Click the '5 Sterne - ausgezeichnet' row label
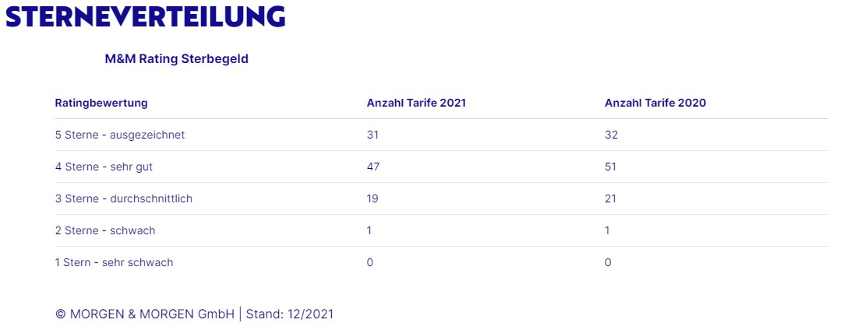 coord(119,135)
